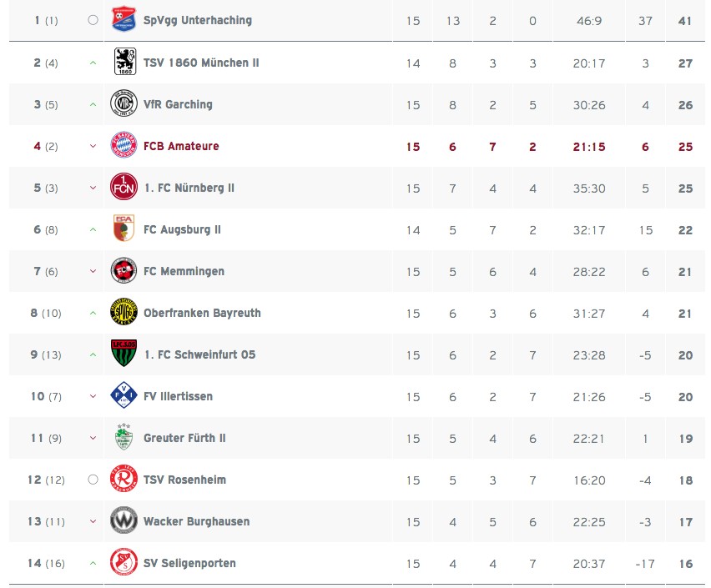Open the FC Memmingen team link
Screen dimensions: 711x588
[x=184, y=271]
